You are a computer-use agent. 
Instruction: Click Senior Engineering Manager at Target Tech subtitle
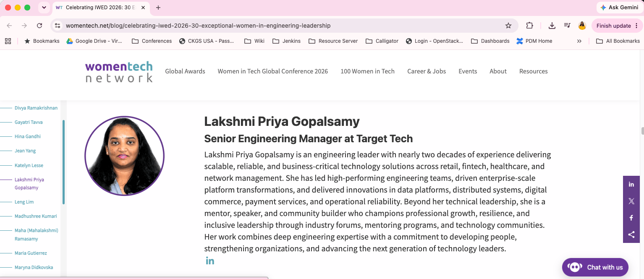[x=309, y=138]
